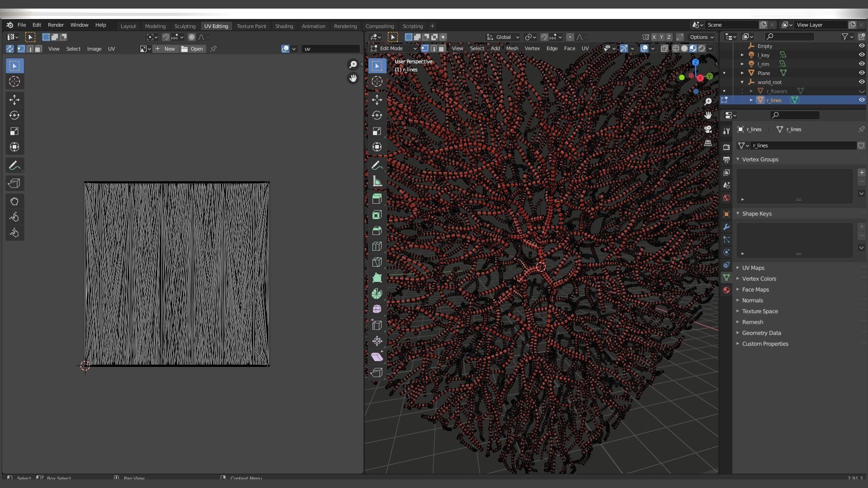Select the Inset Faces tool
This screenshot has width=868, height=488.
(x=377, y=215)
